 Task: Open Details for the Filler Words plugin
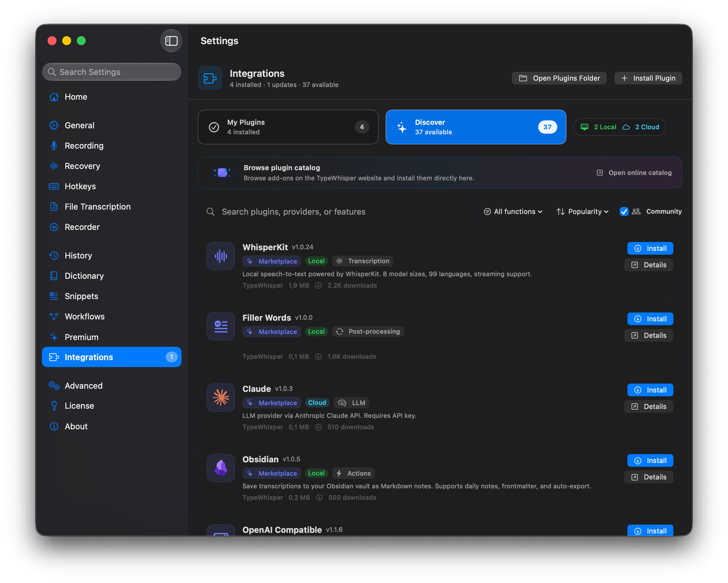coord(649,335)
